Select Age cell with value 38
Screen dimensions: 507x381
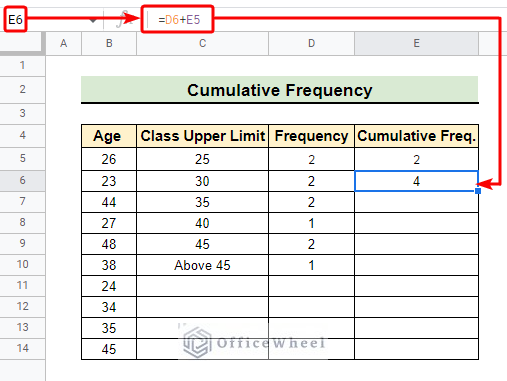tap(109, 265)
